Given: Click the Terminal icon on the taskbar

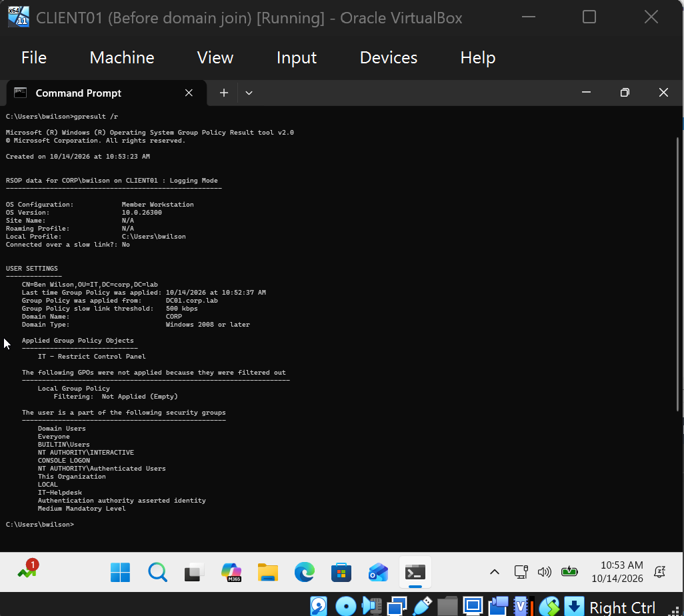Looking at the screenshot, I should [415, 572].
